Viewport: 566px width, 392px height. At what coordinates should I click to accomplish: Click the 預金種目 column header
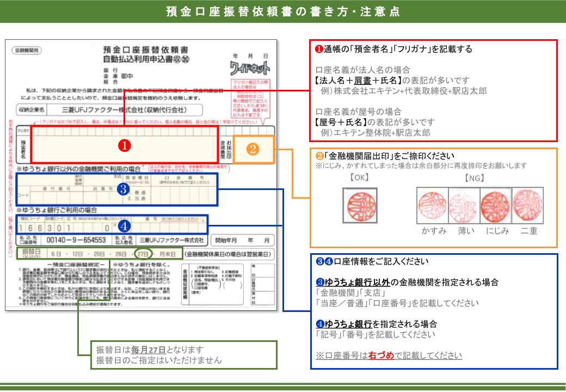[x=136, y=177]
